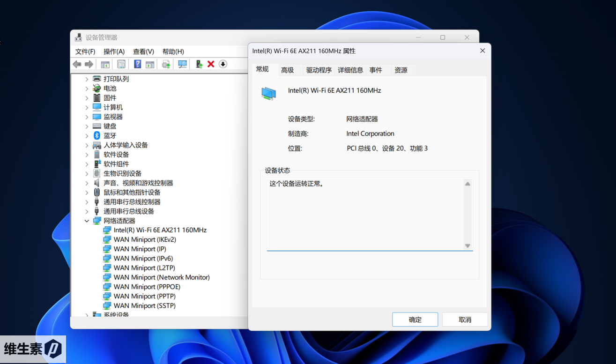Image resolution: width=616 pixels, height=364 pixels.
Task: Click the blue question mark Help icon
Action: 137,64
